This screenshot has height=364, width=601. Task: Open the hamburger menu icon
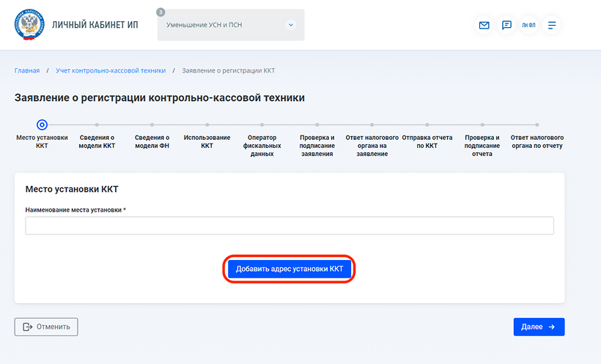click(x=552, y=25)
